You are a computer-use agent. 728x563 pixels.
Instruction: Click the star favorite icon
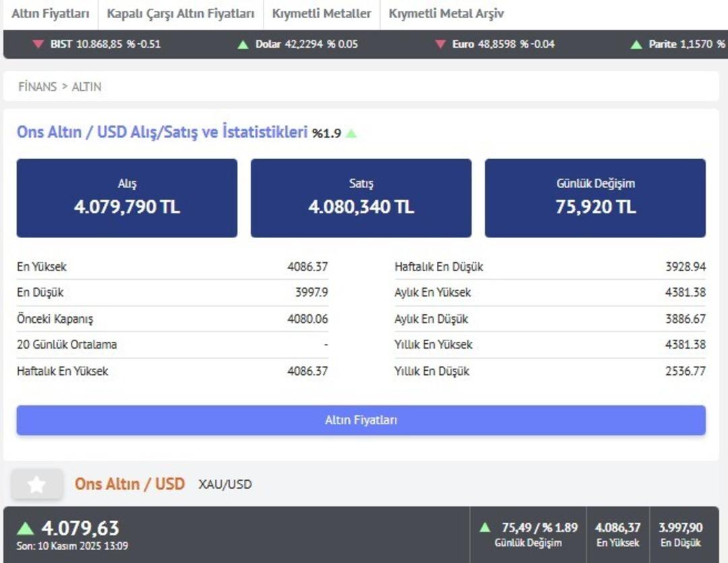coord(37,484)
